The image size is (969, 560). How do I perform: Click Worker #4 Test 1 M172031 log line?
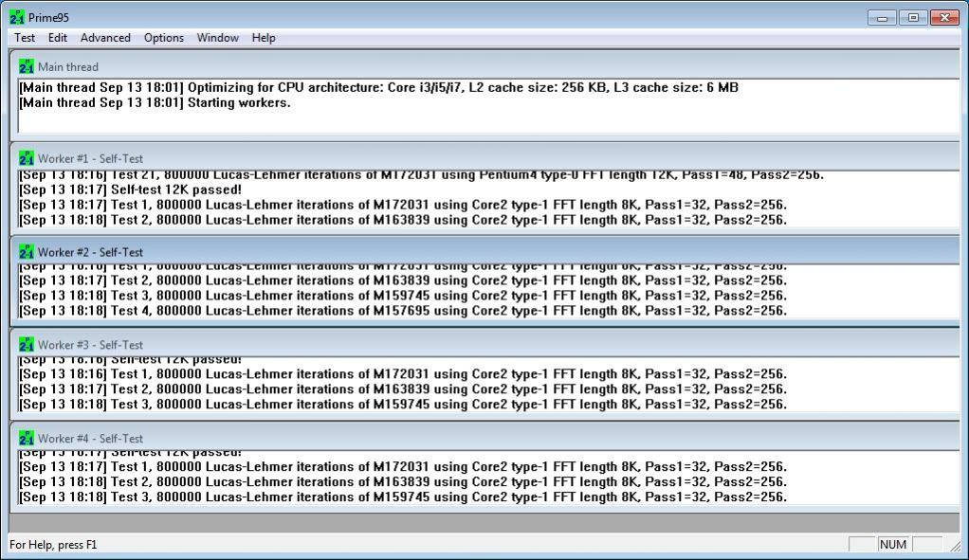click(x=403, y=467)
